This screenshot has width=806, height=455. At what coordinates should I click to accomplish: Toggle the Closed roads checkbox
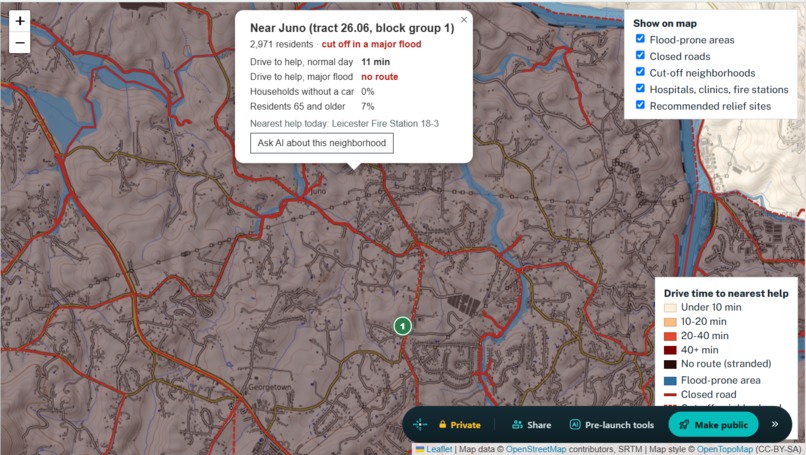[640, 55]
